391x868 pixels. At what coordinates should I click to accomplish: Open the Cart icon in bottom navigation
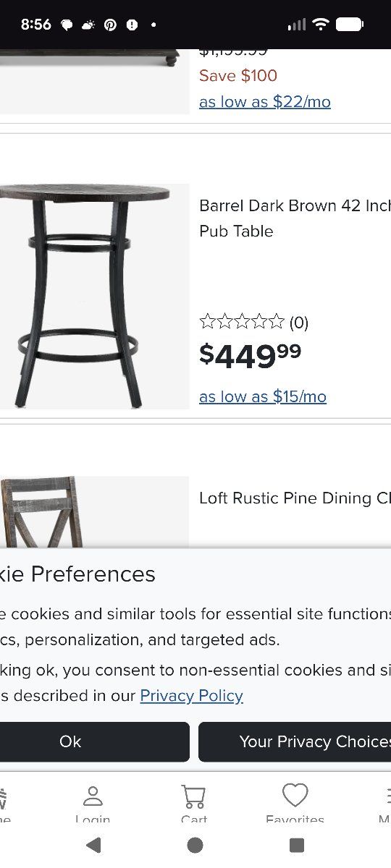click(193, 797)
